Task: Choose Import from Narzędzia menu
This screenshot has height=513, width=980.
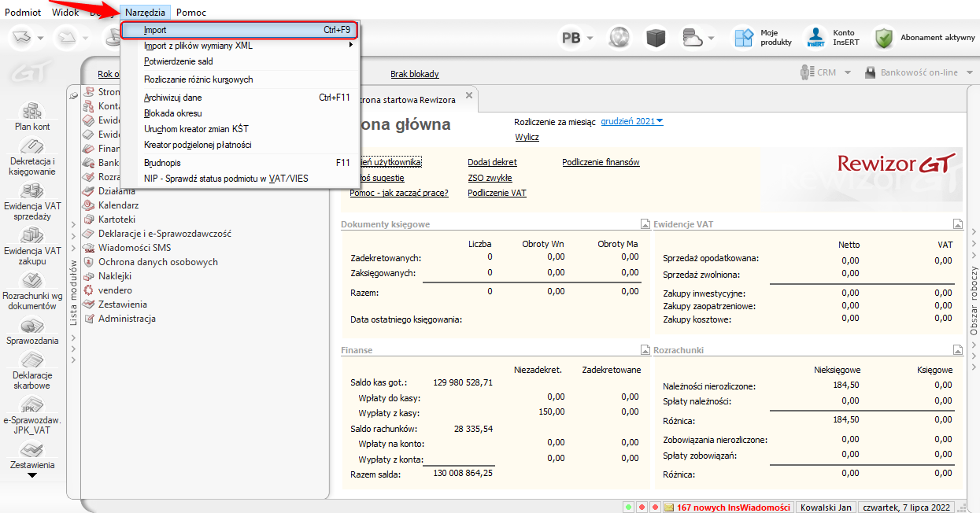Action: pyautogui.click(x=239, y=30)
